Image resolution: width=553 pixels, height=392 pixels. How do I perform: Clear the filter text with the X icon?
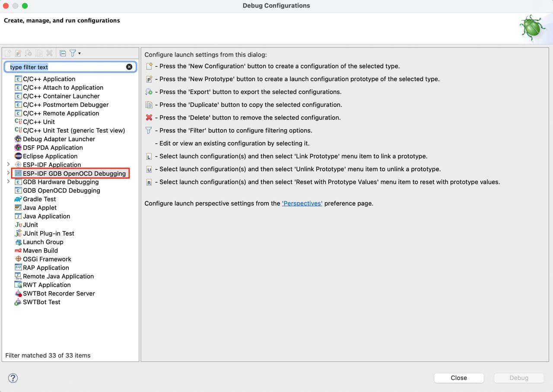click(129, 67)
